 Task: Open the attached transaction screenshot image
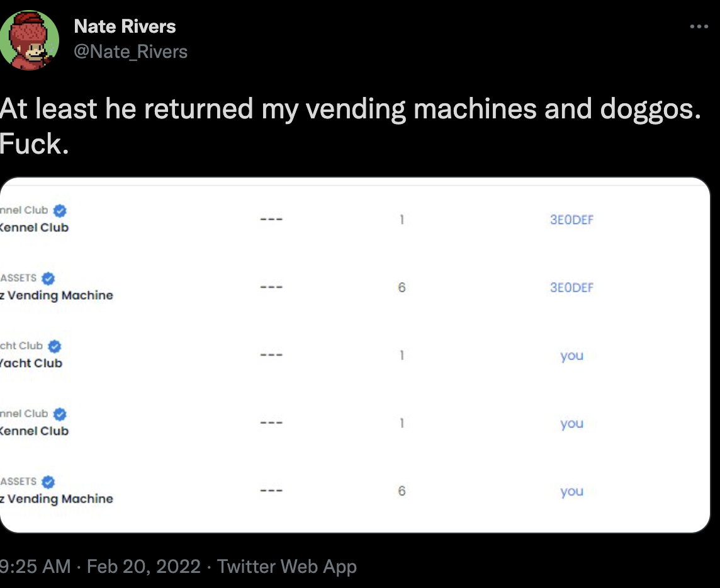point(355,355)
